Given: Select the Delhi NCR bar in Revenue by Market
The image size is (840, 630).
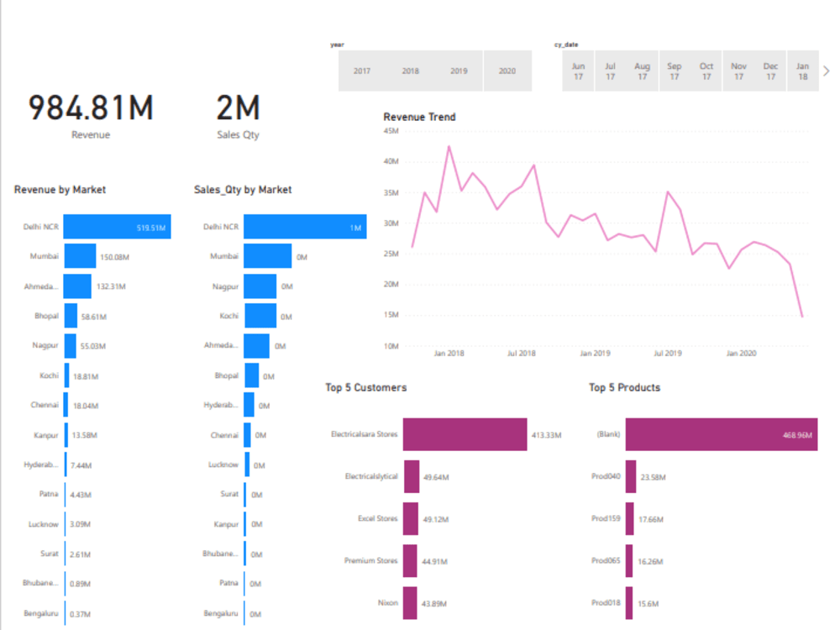Looking at the screenshot, I should point(118,226).
